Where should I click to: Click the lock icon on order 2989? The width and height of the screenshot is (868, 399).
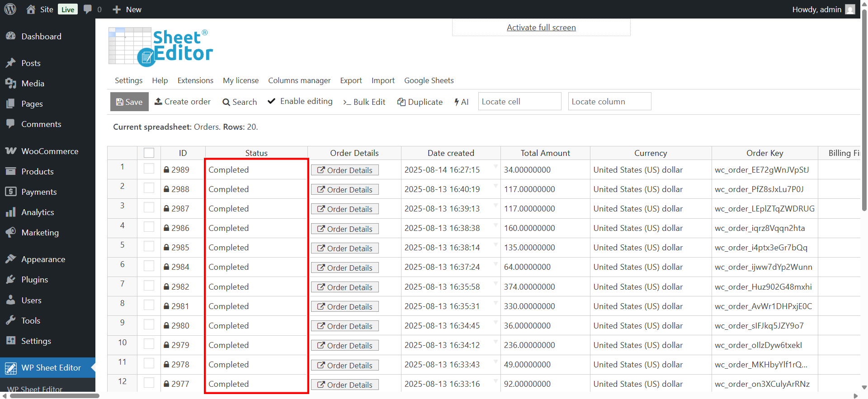click(x=166, y=170)
